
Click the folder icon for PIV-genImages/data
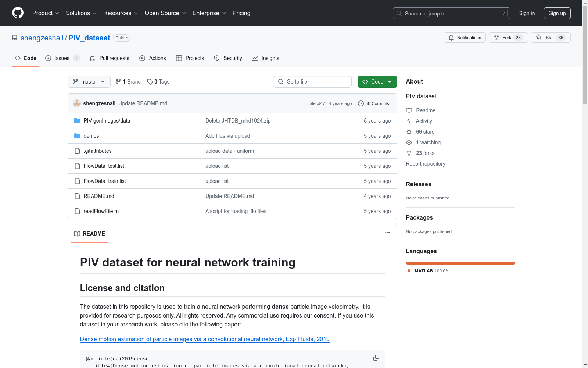click(77, 121)
